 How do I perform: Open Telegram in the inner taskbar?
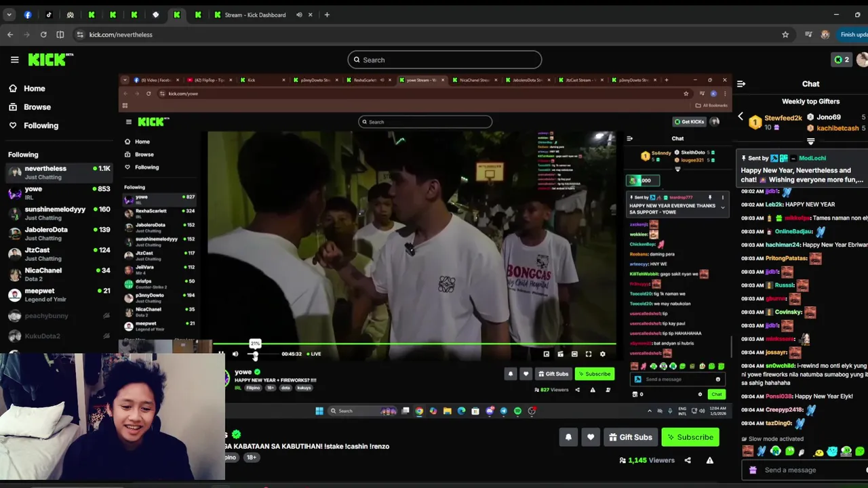click(503, 411)
